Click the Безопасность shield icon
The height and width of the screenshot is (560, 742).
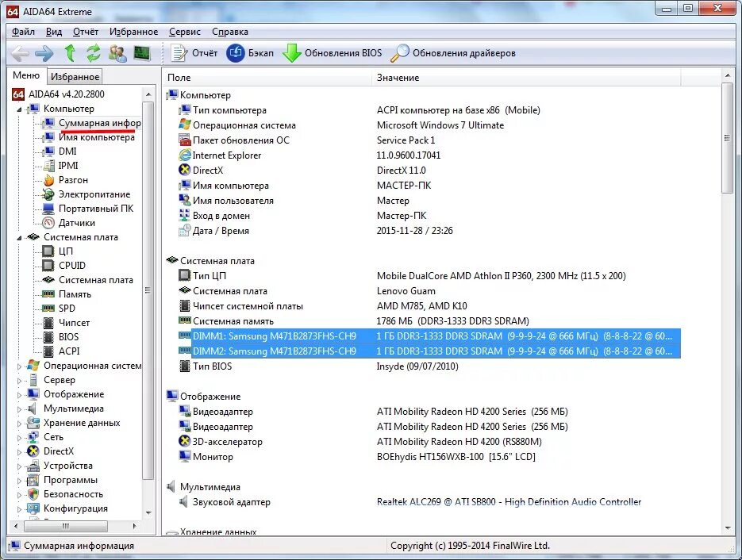[33, 494]
